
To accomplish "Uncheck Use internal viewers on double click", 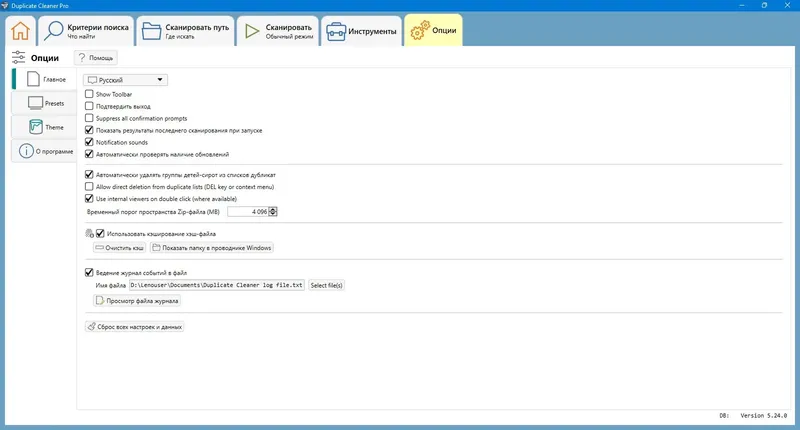I will (x=89, y=198).
